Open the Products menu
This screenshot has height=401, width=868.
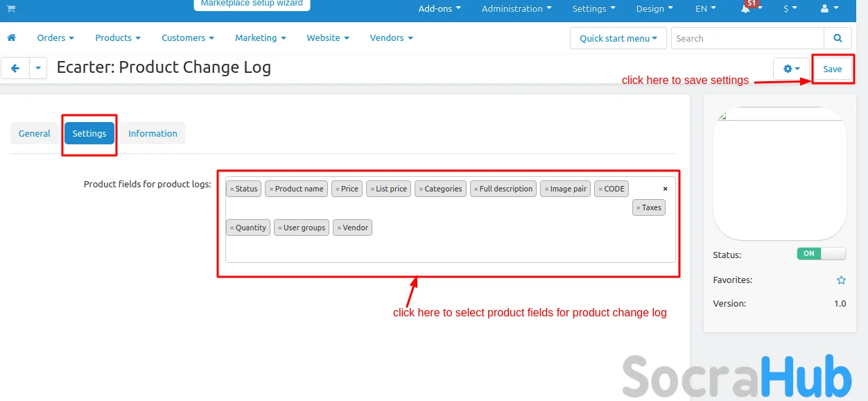pyautogui.click(x=118, y=37)
